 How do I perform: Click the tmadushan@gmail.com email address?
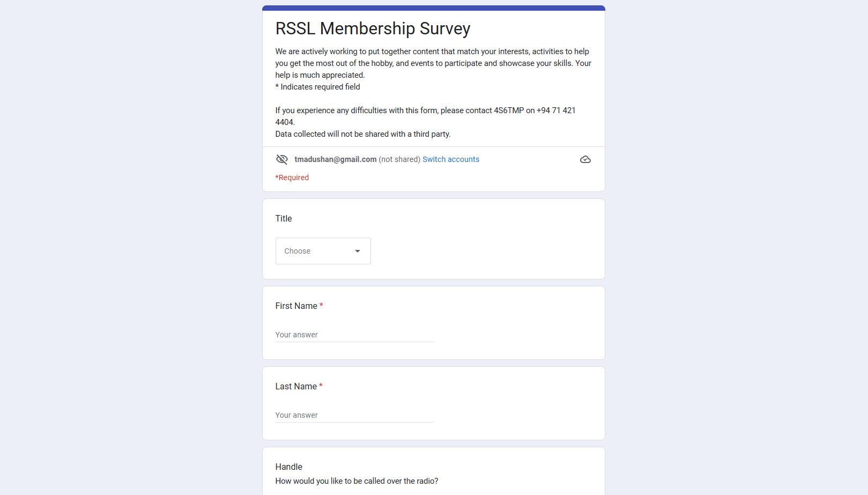336,159
